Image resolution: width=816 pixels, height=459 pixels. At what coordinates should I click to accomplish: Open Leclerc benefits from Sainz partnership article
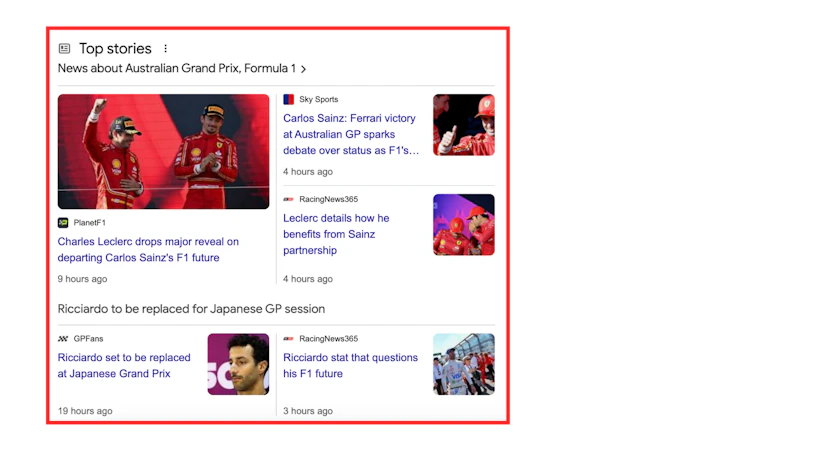[x=336, y=234]
